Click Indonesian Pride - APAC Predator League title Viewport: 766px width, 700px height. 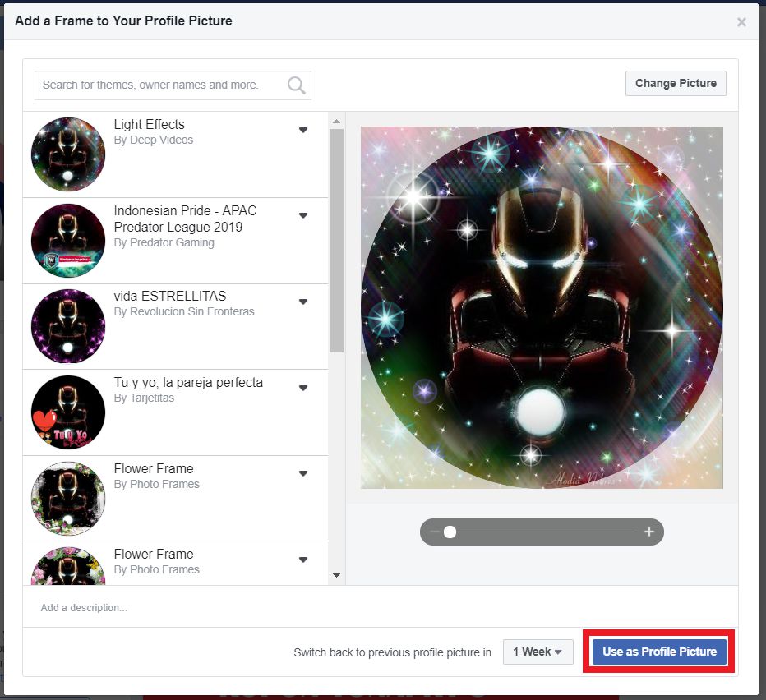[x=185, y=219]
